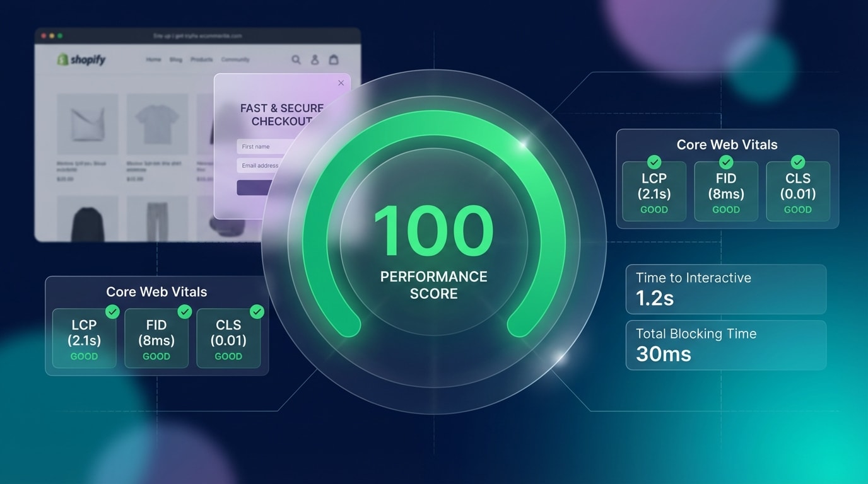
Task: Visit the Community link
Action: click(x=235, y=59)
